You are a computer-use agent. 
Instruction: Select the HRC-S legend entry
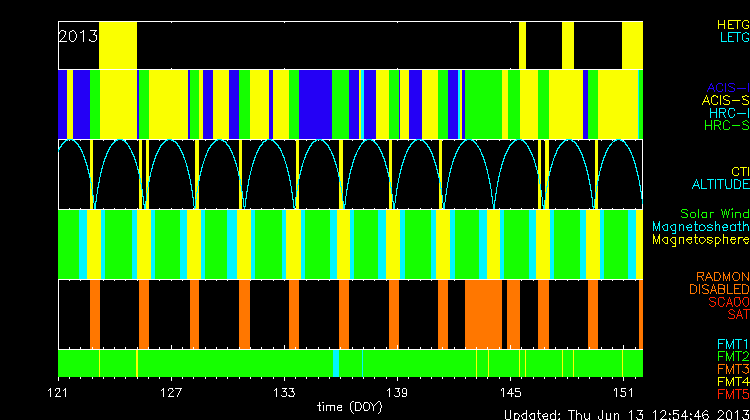(x=726, y=126)
